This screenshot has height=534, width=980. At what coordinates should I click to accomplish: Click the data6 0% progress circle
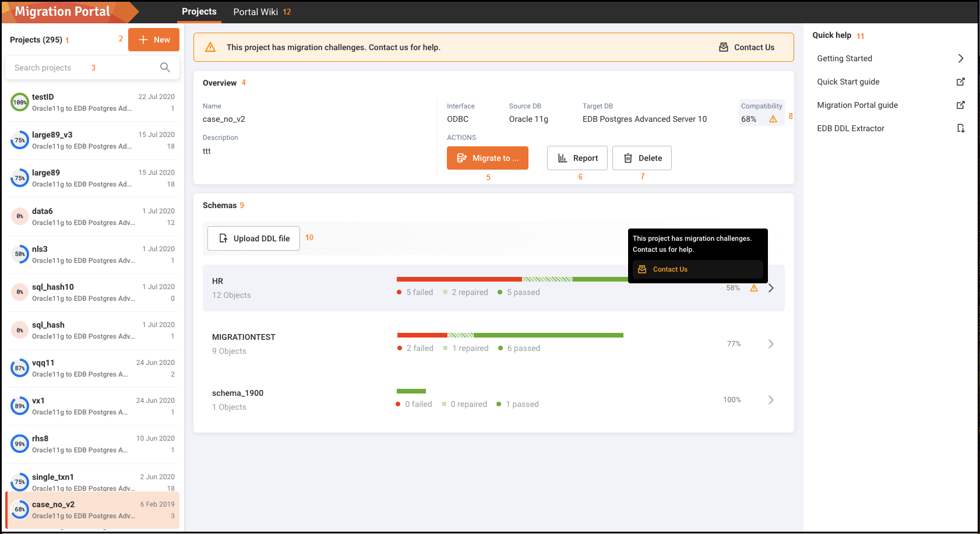[x=20, y=216]
